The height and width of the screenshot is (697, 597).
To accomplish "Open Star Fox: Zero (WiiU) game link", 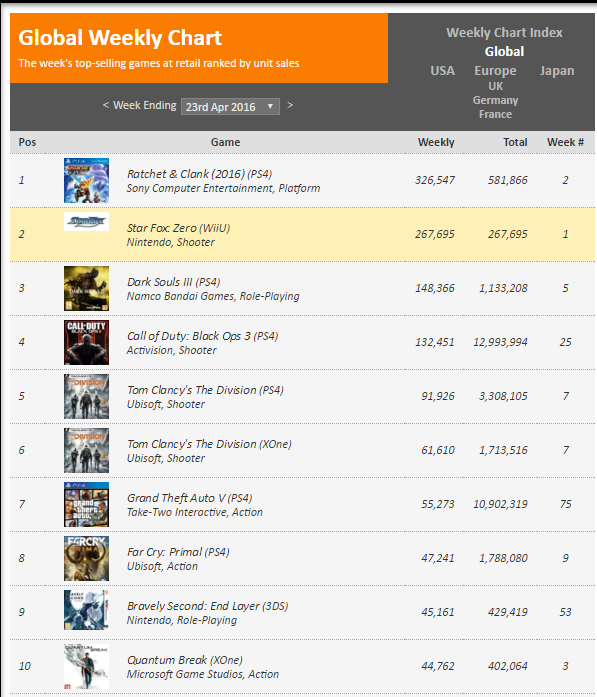I will pyautogui.click(x=179, y=228).
